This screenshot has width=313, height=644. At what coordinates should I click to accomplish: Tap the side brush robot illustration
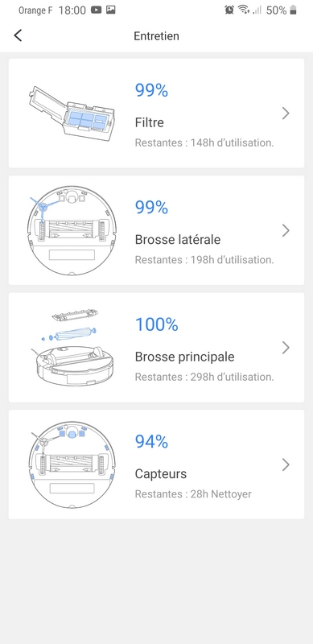[x=72, y=230]
